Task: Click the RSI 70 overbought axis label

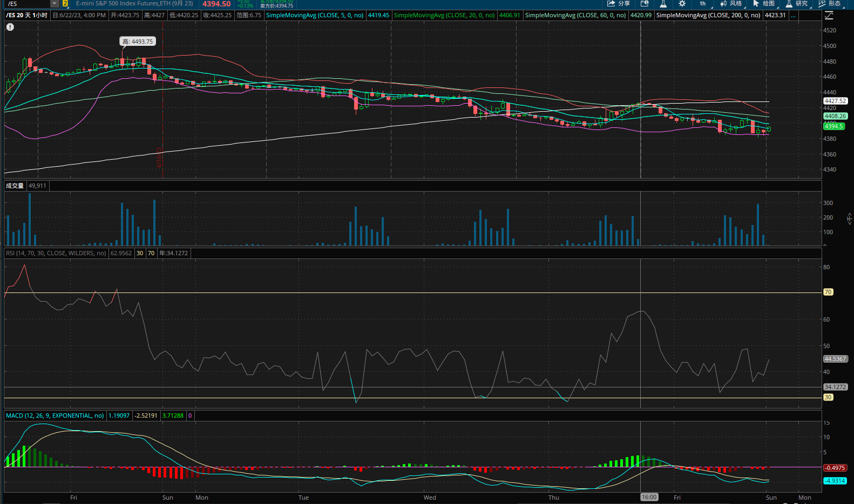Action: point(828,292)
